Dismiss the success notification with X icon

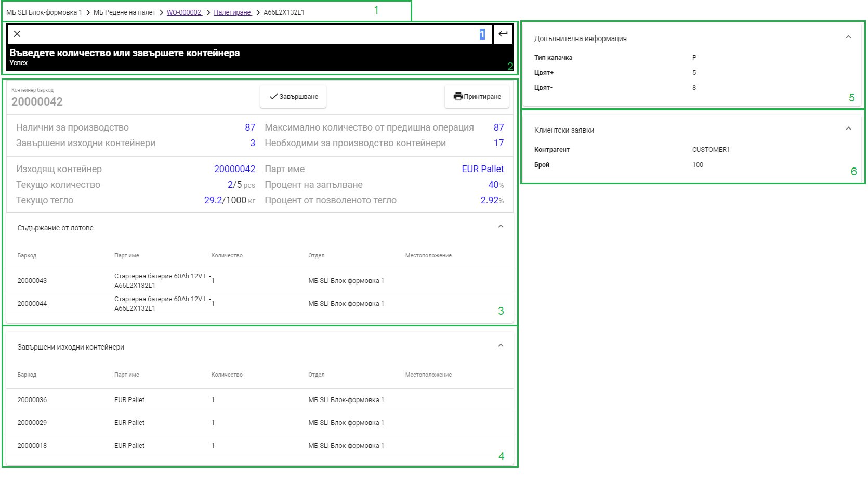tap(18, 34)
